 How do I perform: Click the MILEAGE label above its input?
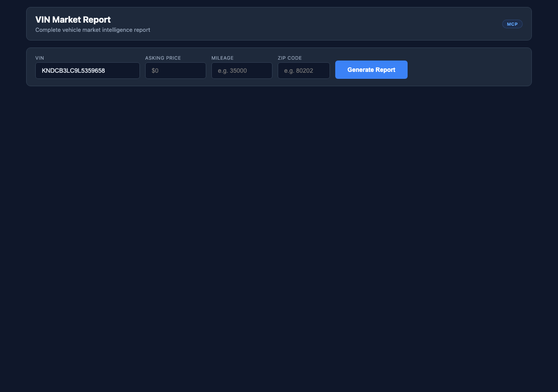click(222, 57)
